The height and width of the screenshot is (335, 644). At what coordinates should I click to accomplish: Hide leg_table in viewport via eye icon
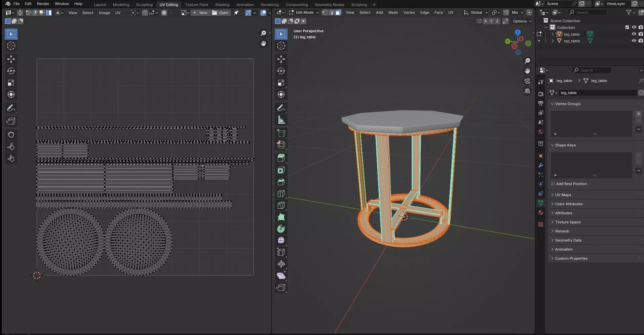coord(634,34)
